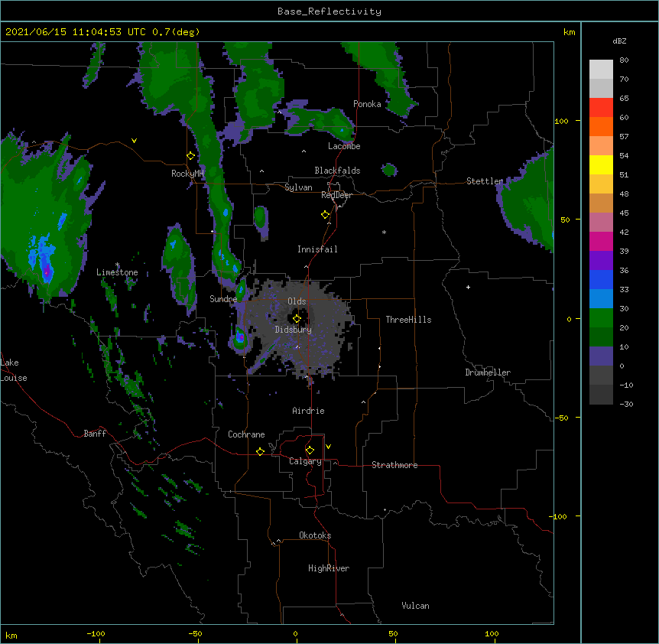Screen dimensions: 659x644
Task: Click the yellow V marker east of Calgary
Action: pos(328,447)
